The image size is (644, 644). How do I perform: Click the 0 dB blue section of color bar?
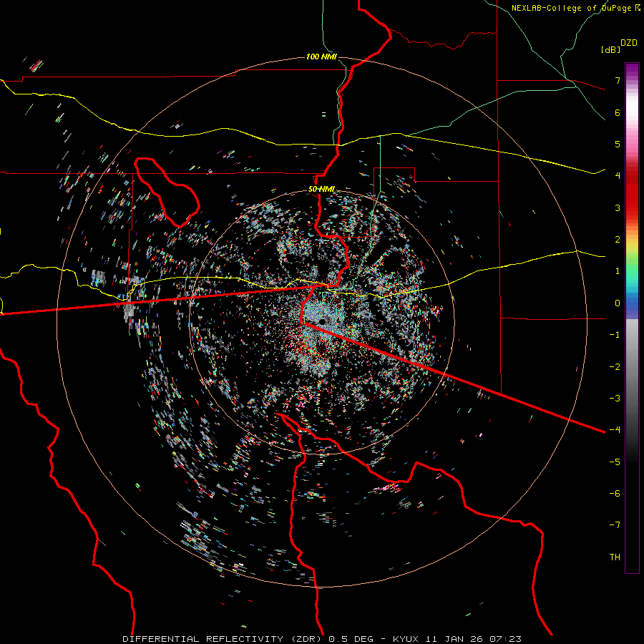(x=632, y=303)
